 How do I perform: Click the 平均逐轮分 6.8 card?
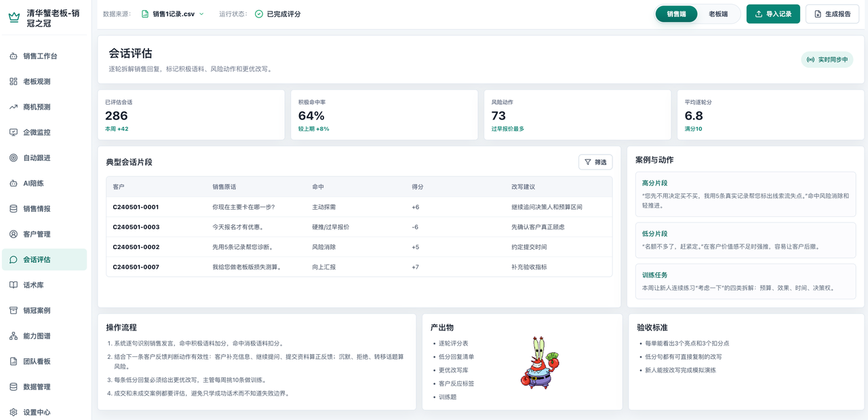[x=771, y=115]
